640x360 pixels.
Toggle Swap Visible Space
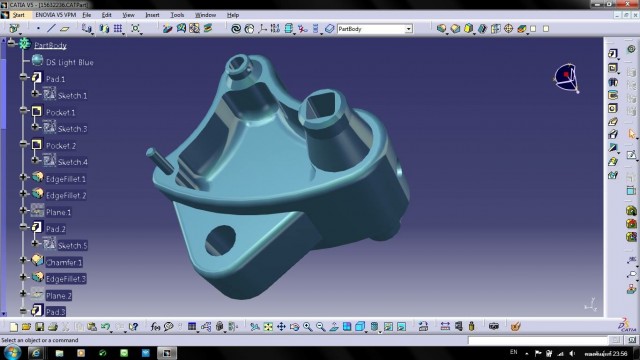tap(401, 327)
